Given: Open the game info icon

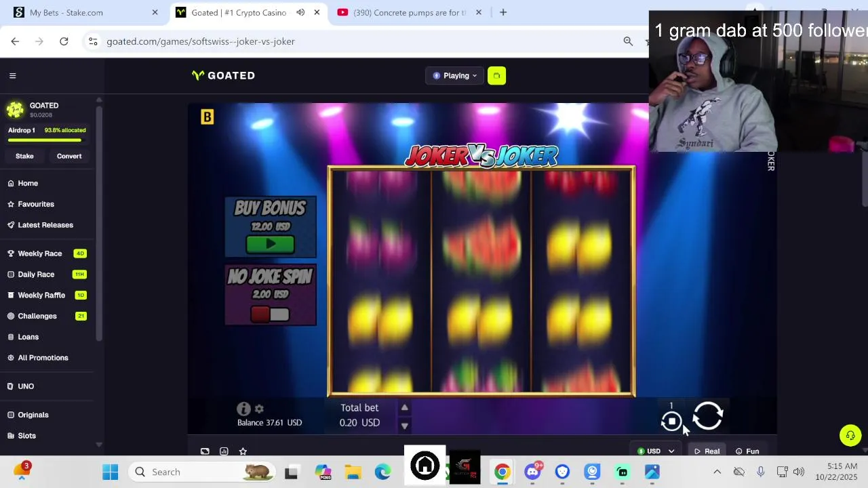Looking at the screenshot, I should point(243,409).
